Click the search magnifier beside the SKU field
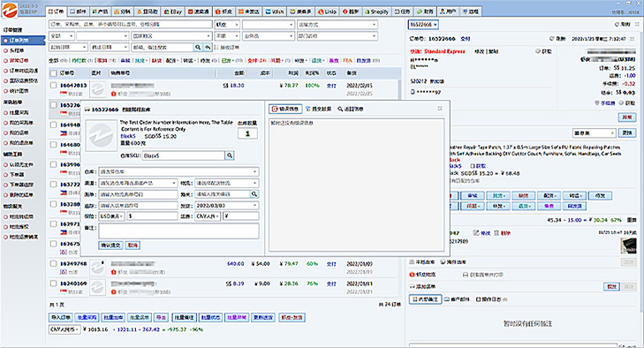 [230, 155]
